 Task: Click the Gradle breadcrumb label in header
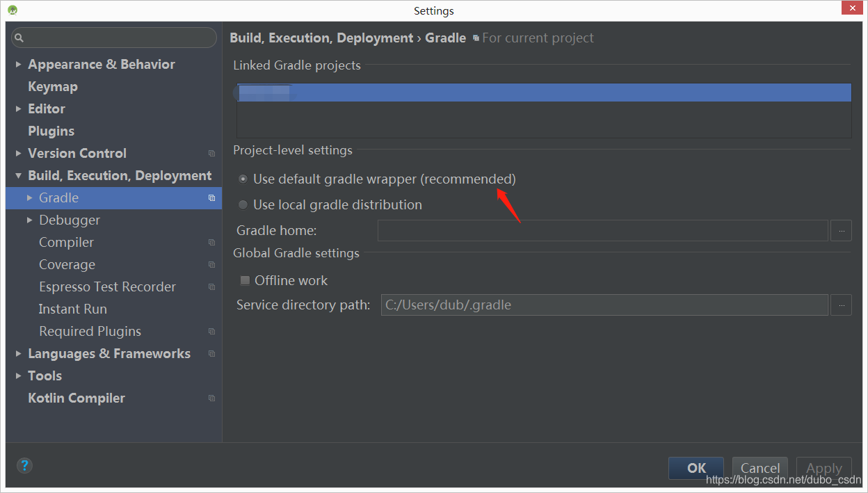click(445, 38)
